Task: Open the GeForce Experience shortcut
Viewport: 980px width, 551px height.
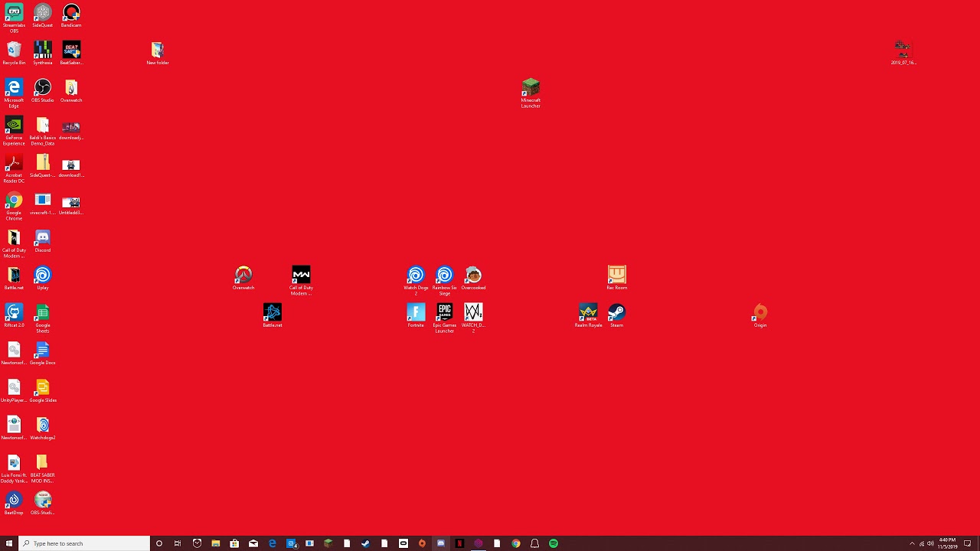Action: tap(14, 131)
